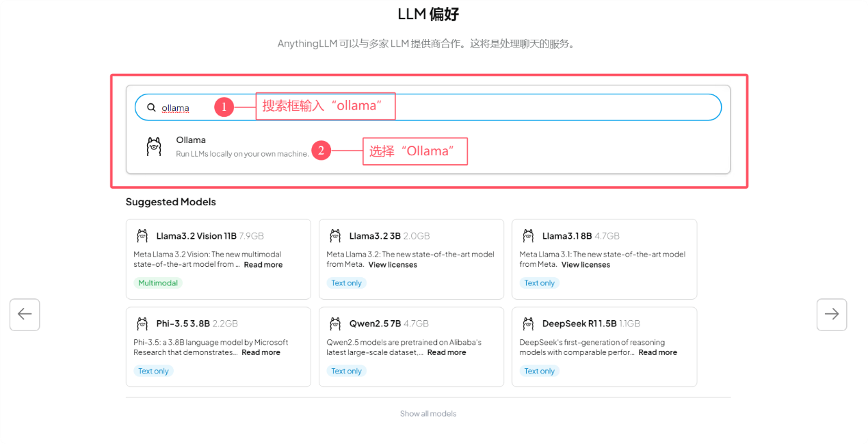The width and height of the screenshot is (868, 444).
Task: Open View licenses for Llama3.2 3B
Action: click(393, 265)
